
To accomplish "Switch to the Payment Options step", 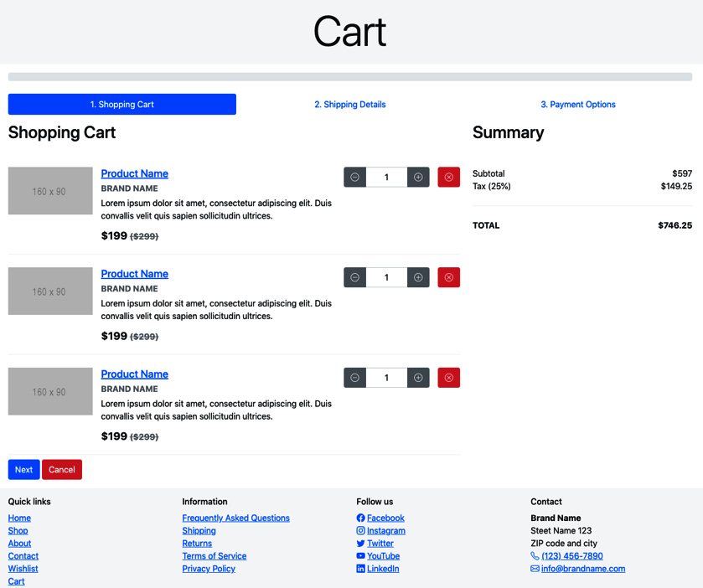I will tap(578, 104).
